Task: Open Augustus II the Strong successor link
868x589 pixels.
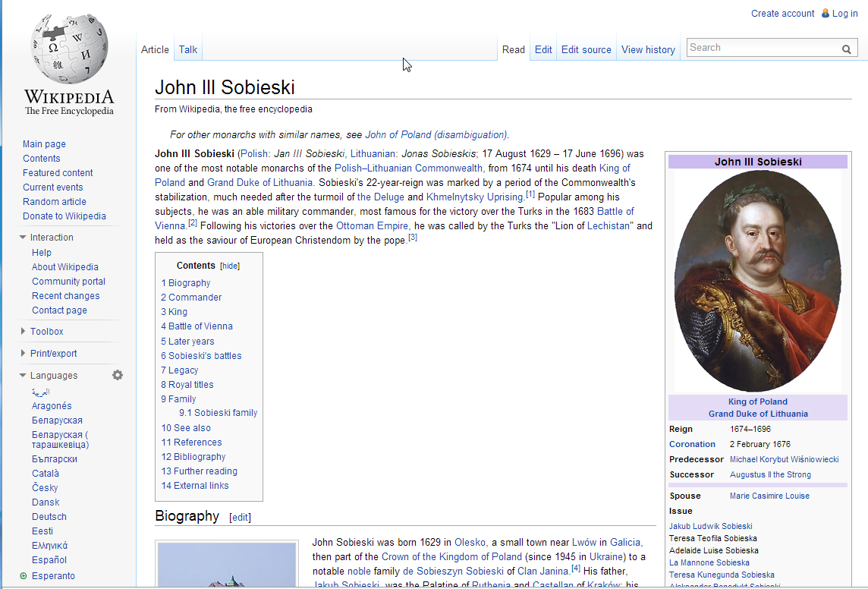Action: [770, 474]
